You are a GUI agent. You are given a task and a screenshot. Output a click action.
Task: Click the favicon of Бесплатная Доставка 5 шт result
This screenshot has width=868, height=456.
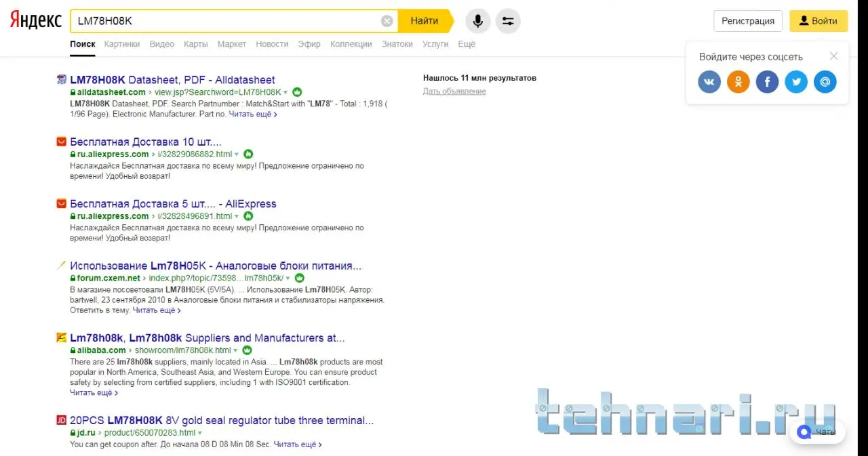61,203
